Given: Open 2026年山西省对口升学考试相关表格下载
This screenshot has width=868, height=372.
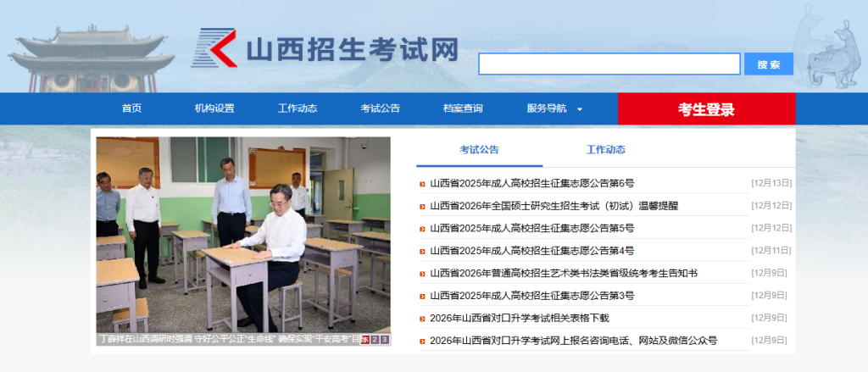Looking at the screenshot, I should pos(520,319).
